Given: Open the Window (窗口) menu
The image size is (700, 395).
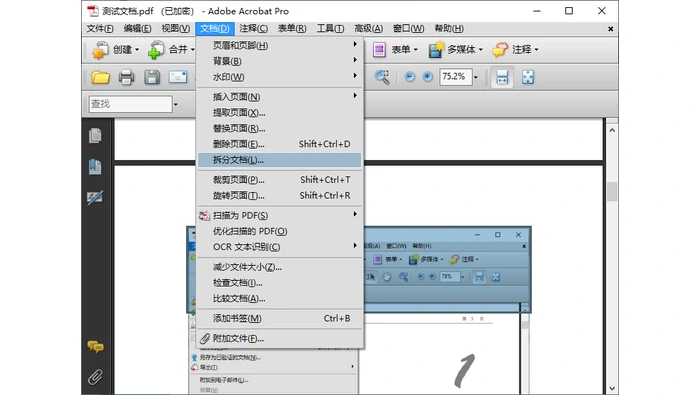Looking at the screenshot, I should (408, 29).
